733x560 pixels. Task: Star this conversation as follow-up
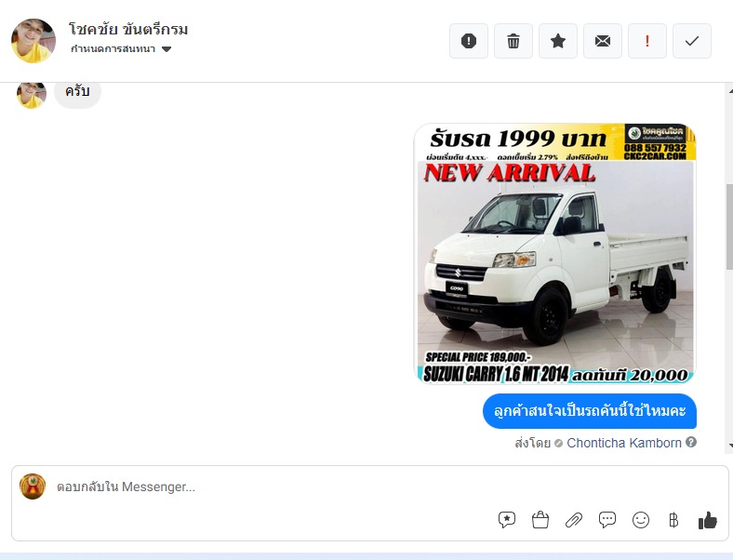(x=558, y=41)
